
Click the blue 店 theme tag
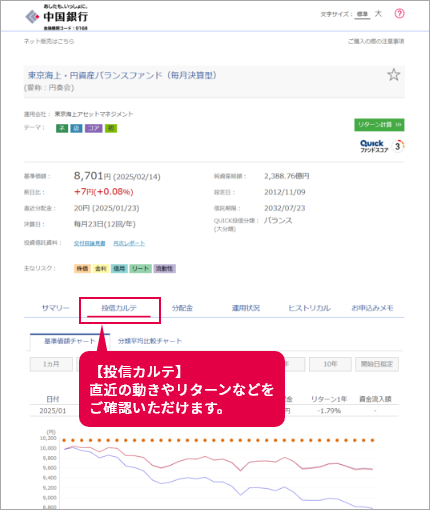tap(76, 128)
